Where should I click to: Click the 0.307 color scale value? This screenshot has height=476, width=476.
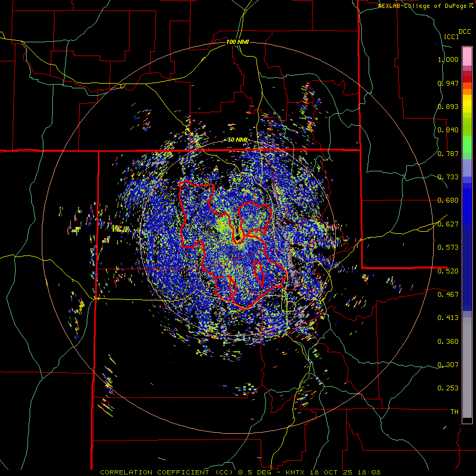pos(448,365)
